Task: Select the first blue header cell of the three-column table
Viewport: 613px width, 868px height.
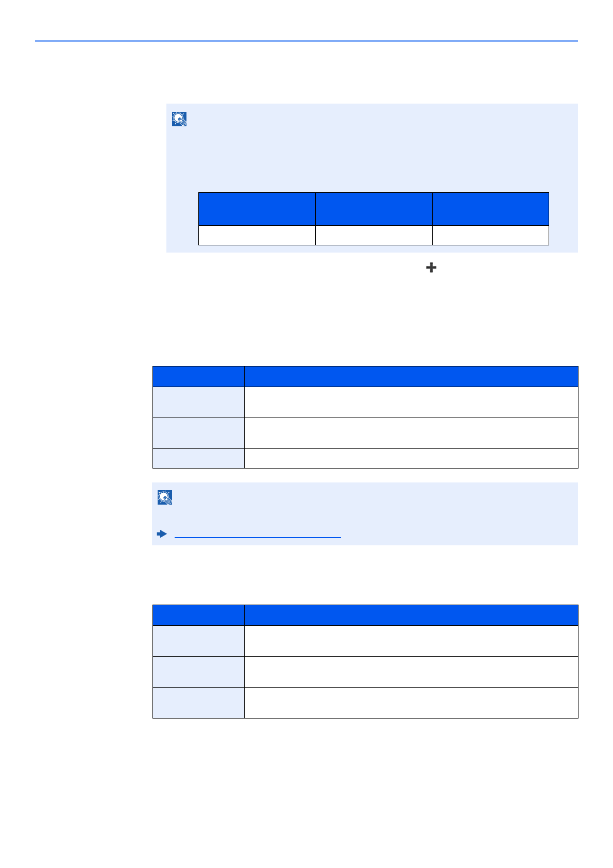Action: pyautogui.click(x=257, y=209)
